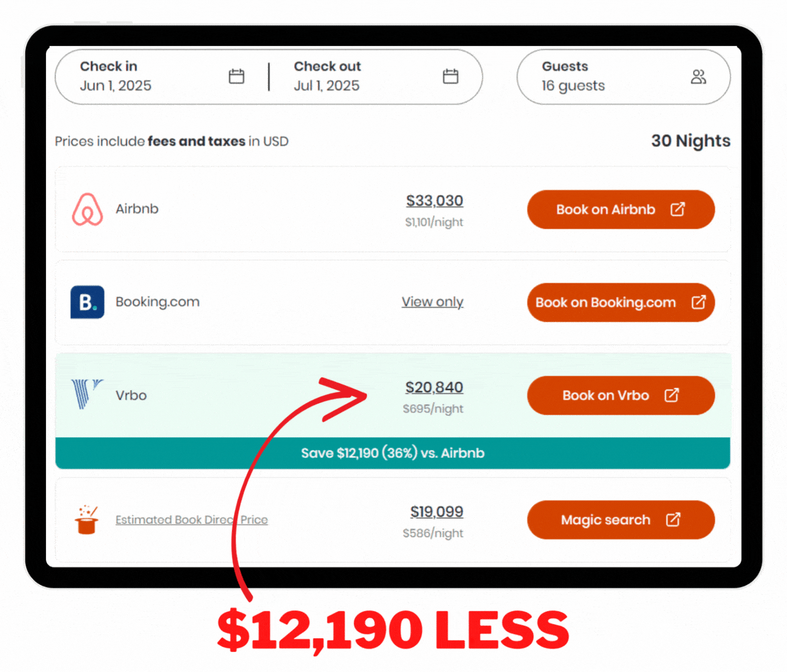
Task: Click the Book on Booking.com button
Action: [x=621, y=302]
